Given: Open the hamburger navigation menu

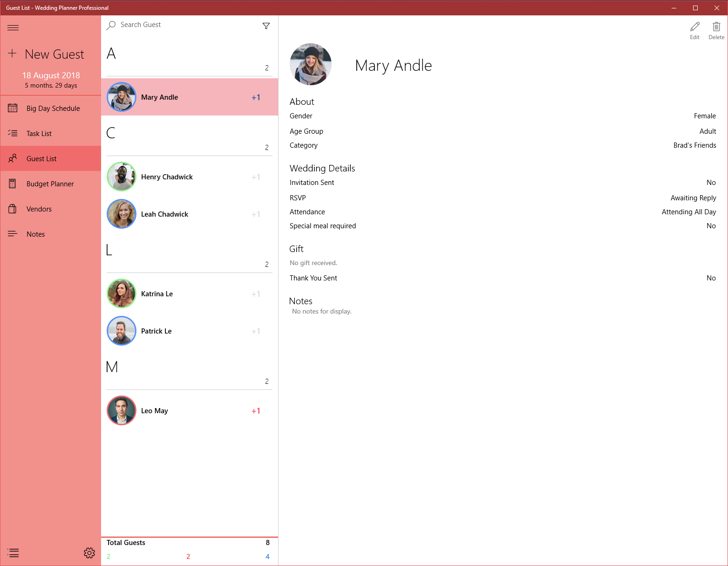Looking at the screenshot, I should pyautogui.click(x=13, y=28).
